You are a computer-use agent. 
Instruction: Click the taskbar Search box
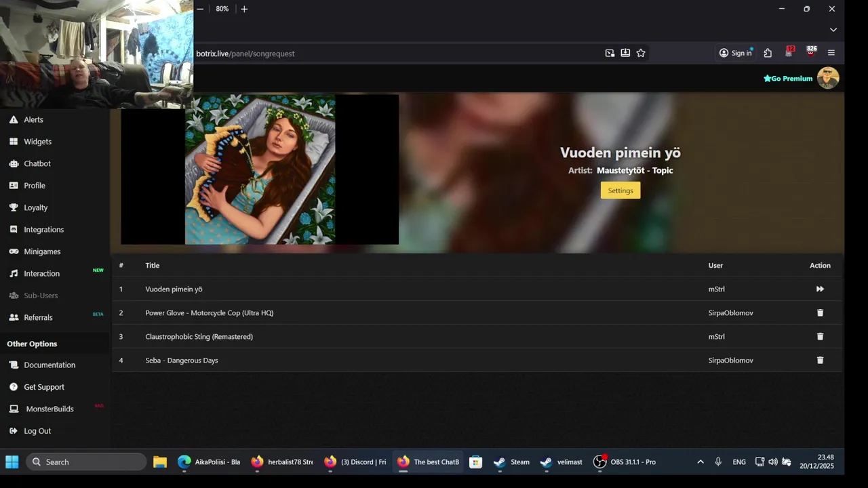pyautogui.click(x=86, y=462)
